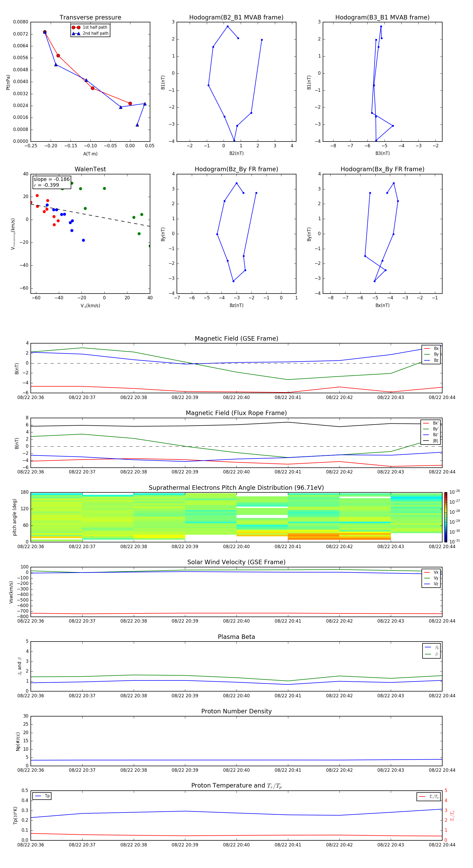
Task: Select the "By'" legend entry in Flux Rope plot
Action: [431, 429]
